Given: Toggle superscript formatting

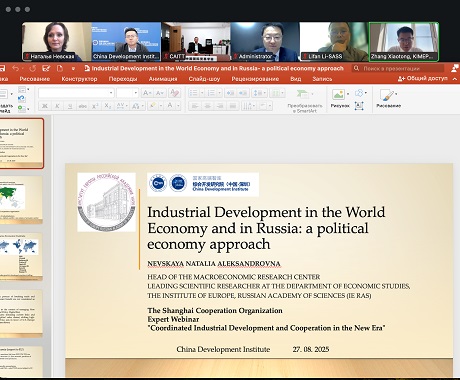Looking at the screenshot, I should coord(95,106).
